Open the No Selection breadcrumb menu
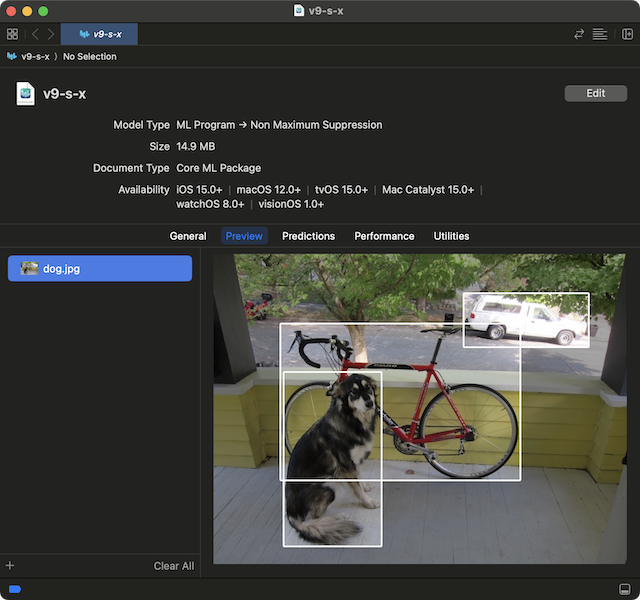This screenshot has width=640, height=600. click(89, 56)
